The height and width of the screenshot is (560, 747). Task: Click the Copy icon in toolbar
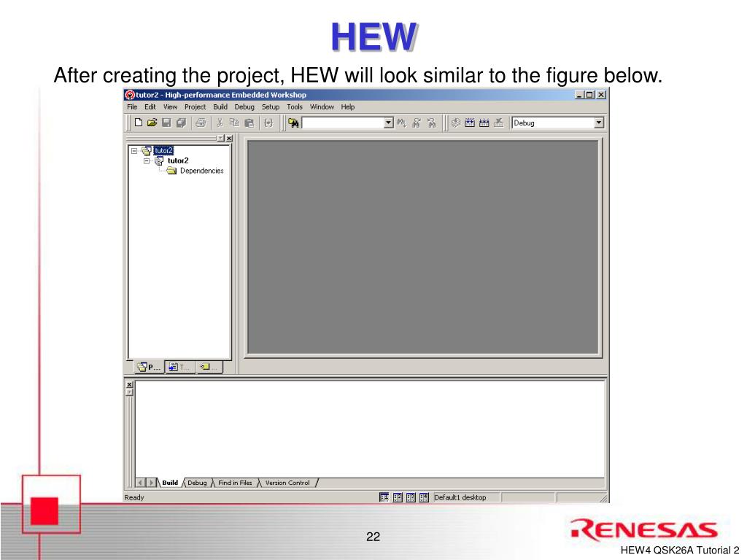(234, 122)
